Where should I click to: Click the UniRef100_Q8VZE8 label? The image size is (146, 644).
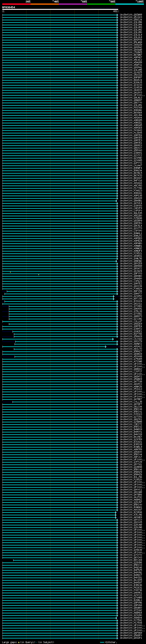point(131,263)
